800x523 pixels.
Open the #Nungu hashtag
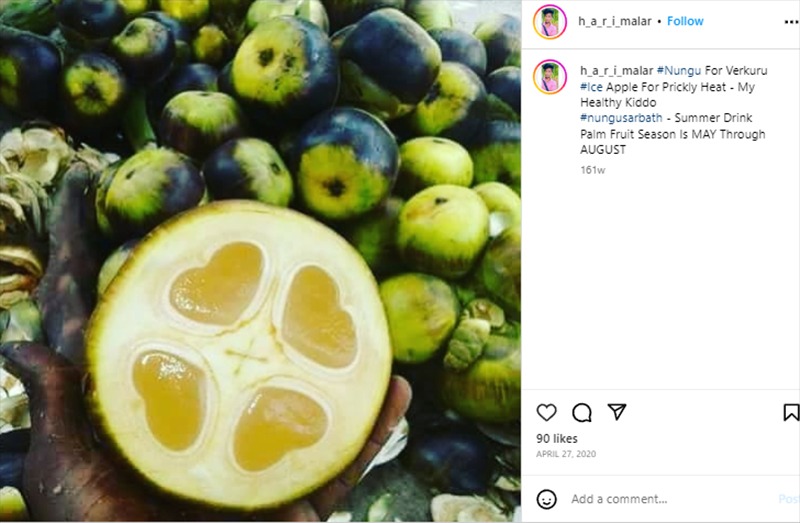point(676,70)
